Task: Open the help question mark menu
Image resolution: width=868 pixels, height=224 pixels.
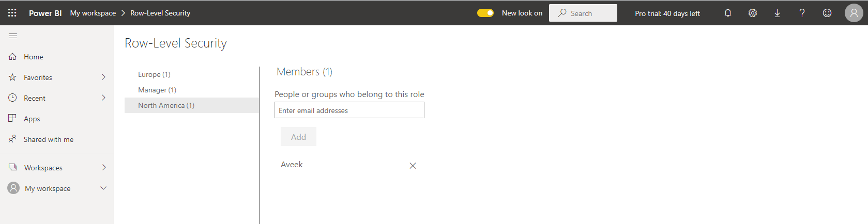Action: coord(802,13)
